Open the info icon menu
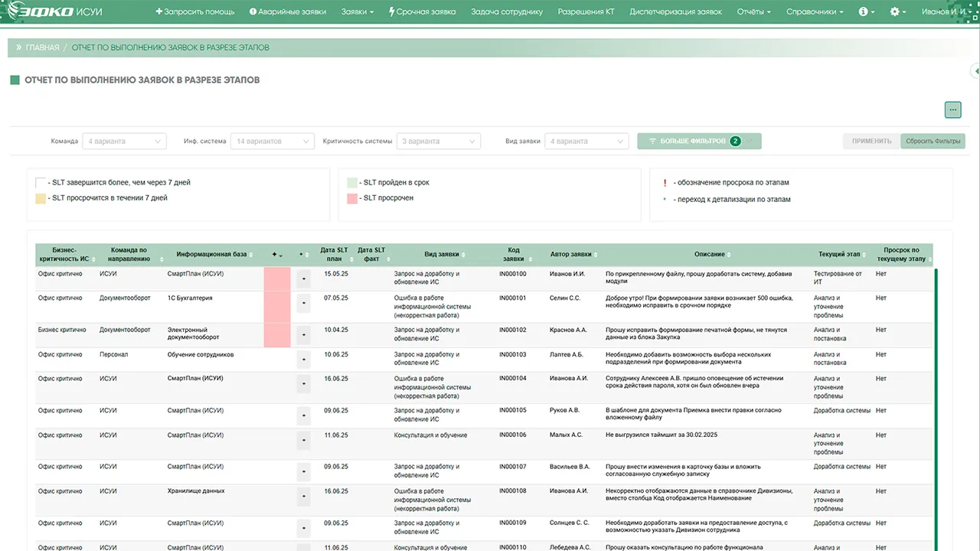Screen dimensions: 980x551 click(867, 11)
